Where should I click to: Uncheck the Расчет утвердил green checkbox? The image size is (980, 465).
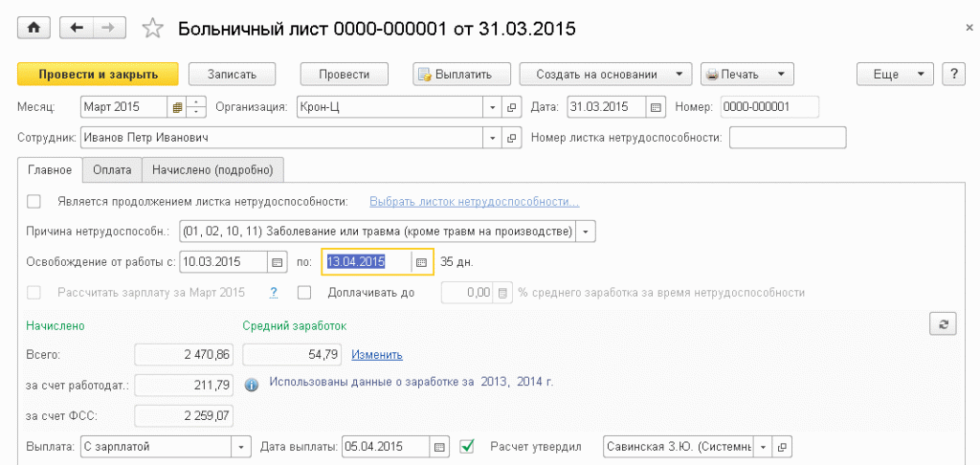(467, 446)
